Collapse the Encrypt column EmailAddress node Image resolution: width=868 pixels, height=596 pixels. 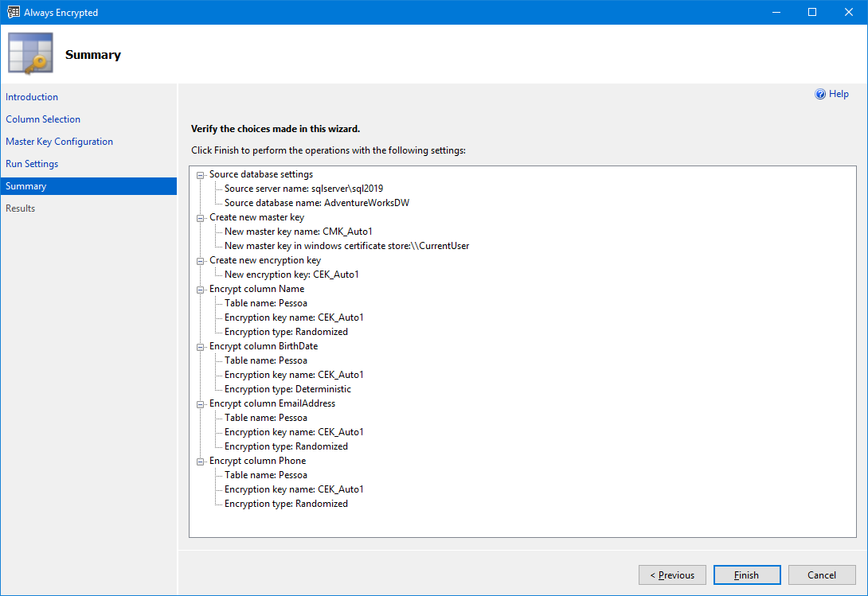tap(200, 404)
